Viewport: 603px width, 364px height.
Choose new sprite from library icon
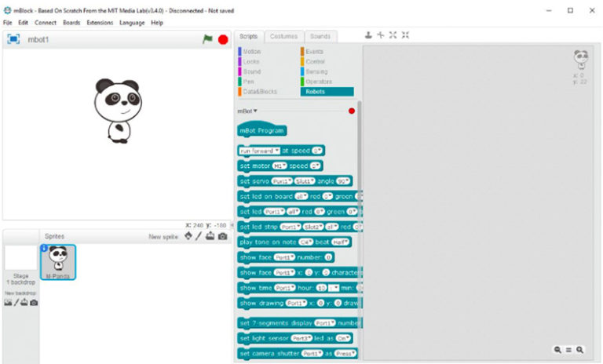(x=188, y=236)
